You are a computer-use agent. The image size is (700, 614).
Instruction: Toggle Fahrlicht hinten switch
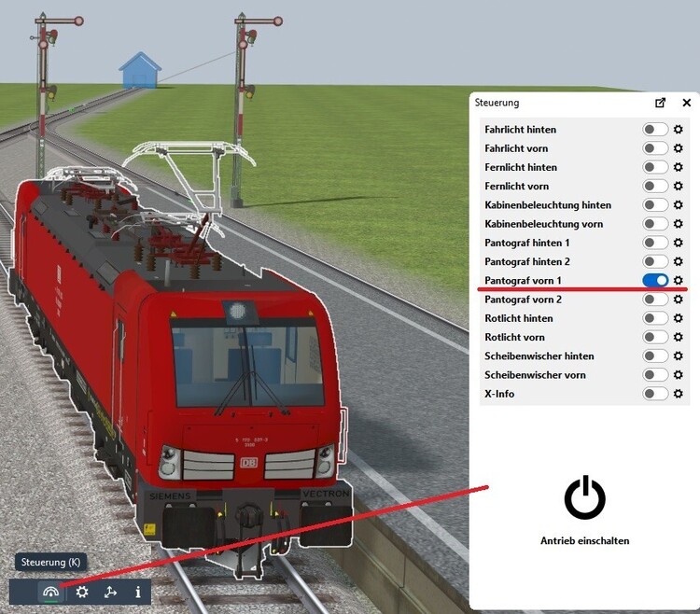click(x=655, y=130)
